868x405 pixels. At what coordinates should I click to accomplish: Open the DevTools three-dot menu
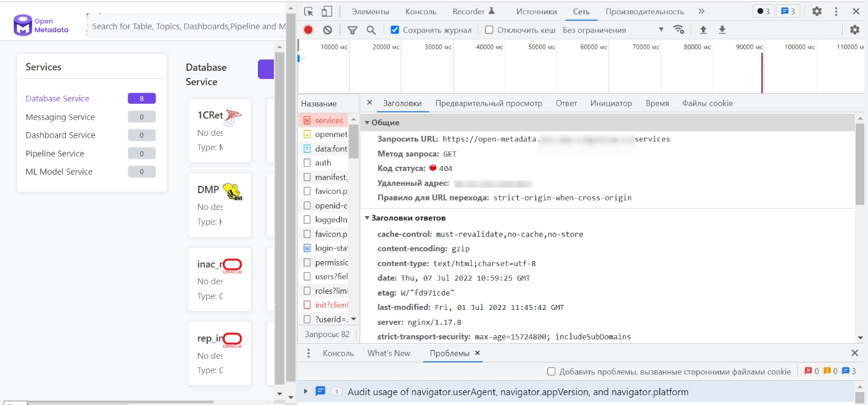837,11
